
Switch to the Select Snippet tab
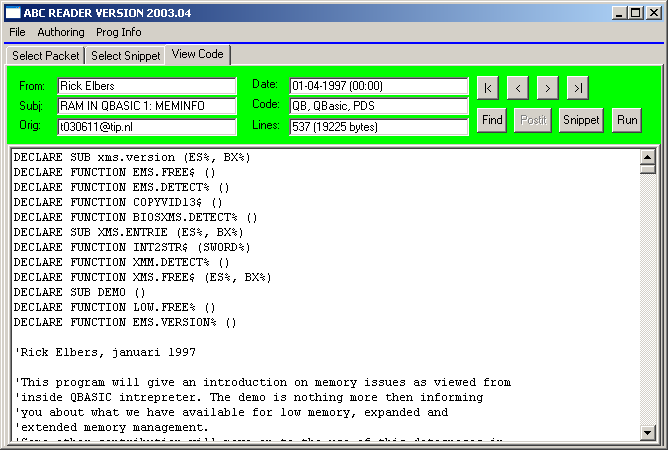[x=126, y=56]
